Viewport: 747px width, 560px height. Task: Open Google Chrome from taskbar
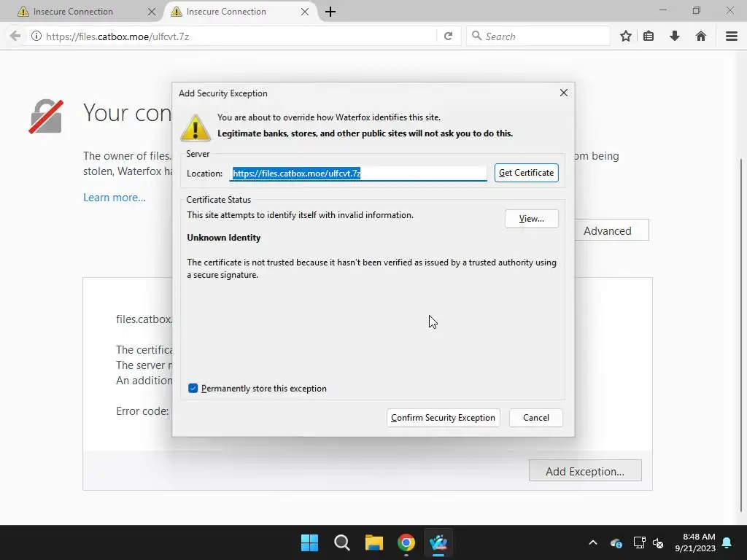pos(406,542)
